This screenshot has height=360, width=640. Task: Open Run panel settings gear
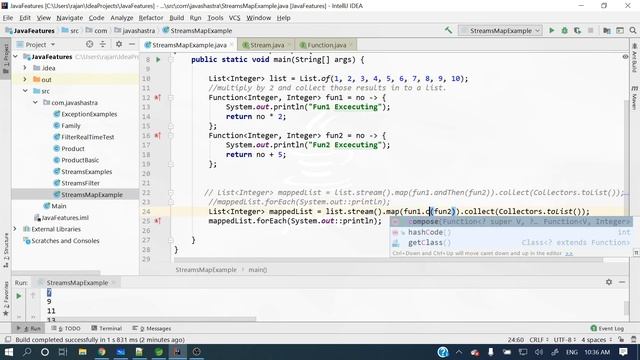click(609, 282)
